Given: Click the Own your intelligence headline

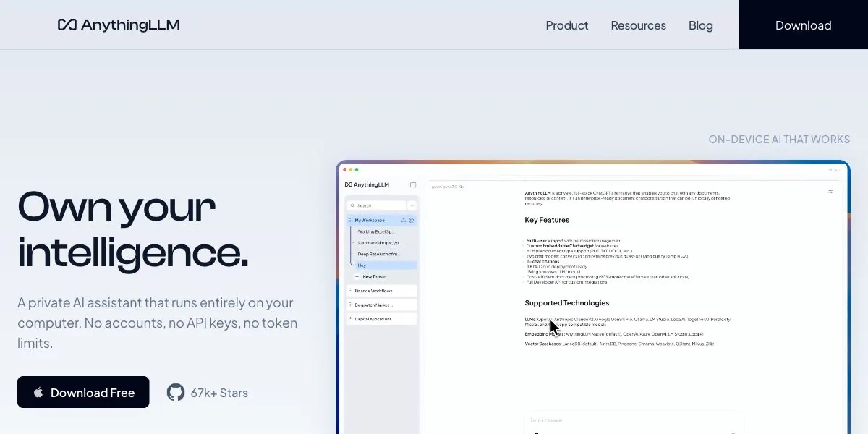Looking at the screenshot, I should 133,229.
